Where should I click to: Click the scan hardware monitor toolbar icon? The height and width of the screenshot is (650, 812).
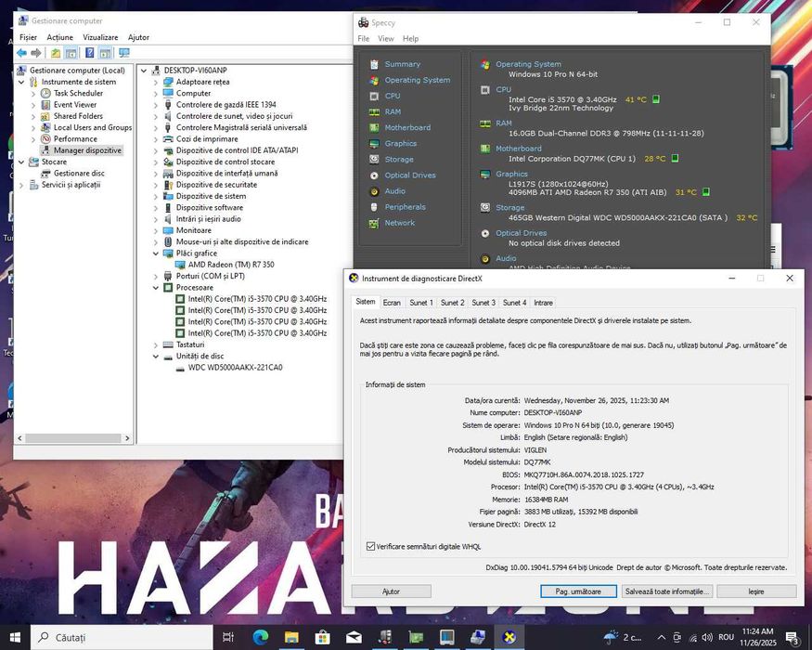coord(123,53)
